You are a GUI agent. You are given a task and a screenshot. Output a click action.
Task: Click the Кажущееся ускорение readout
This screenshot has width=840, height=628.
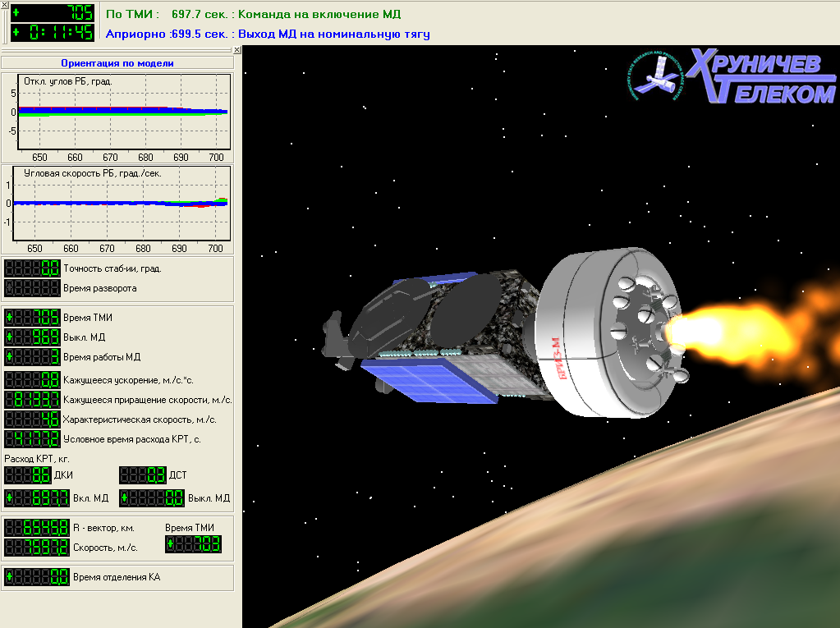tap(33, 380)
